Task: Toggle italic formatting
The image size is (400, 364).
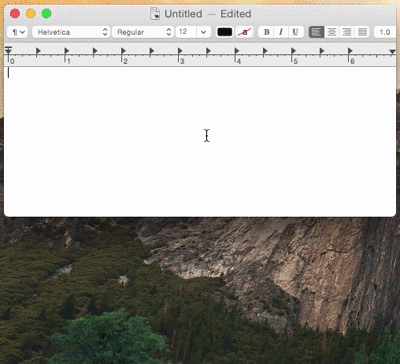Action: click(x=281, y=32)
